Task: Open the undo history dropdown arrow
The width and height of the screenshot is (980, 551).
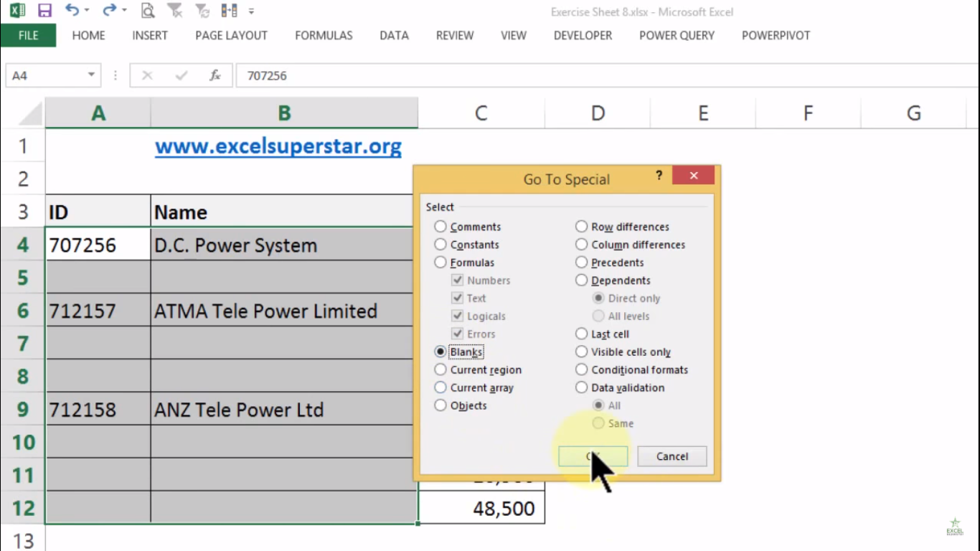Action: (87, 11)
